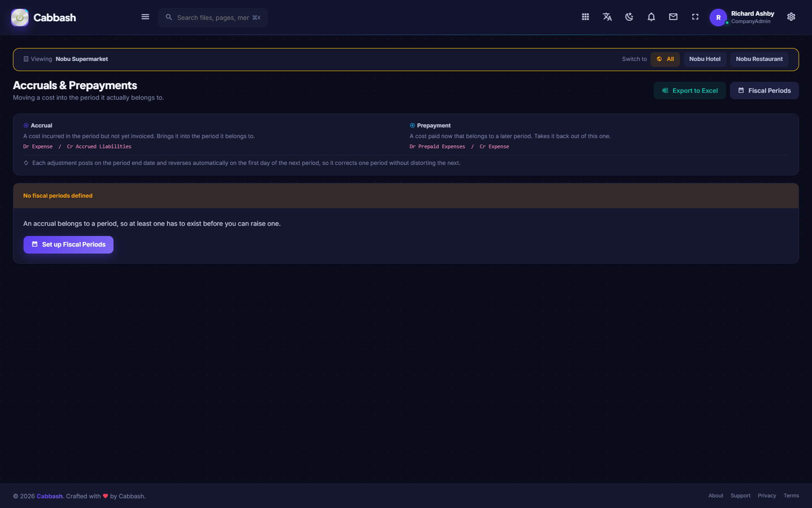Open the mail inbox icon

(x=673, y=17)
